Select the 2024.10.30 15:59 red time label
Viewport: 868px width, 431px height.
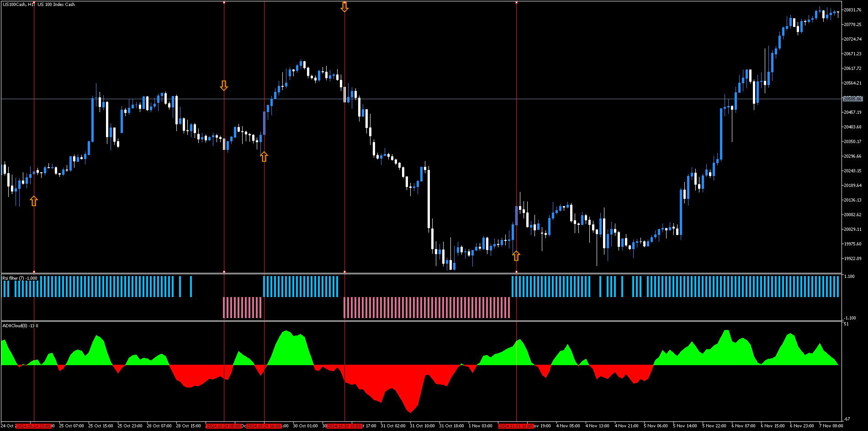pyautogui.click(x=344, y=426)
